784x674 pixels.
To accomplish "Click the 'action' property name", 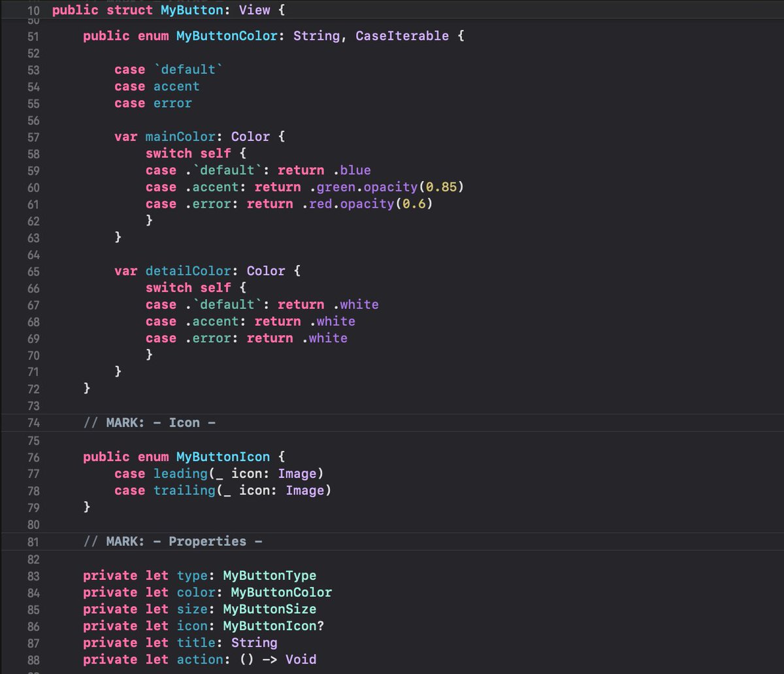I will [x=200, y=660].
